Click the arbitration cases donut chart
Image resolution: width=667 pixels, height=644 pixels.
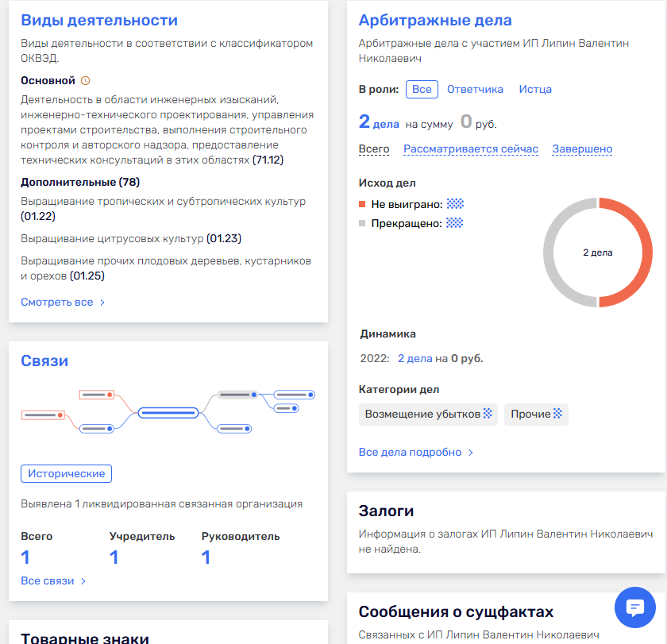tap(597, 253)
